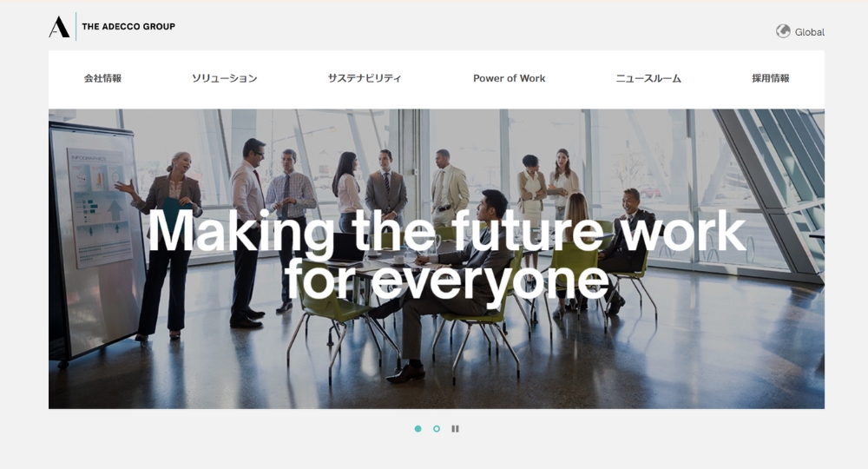Click the Global site link text
Screen dimensions: 868x469
point(809,32)
